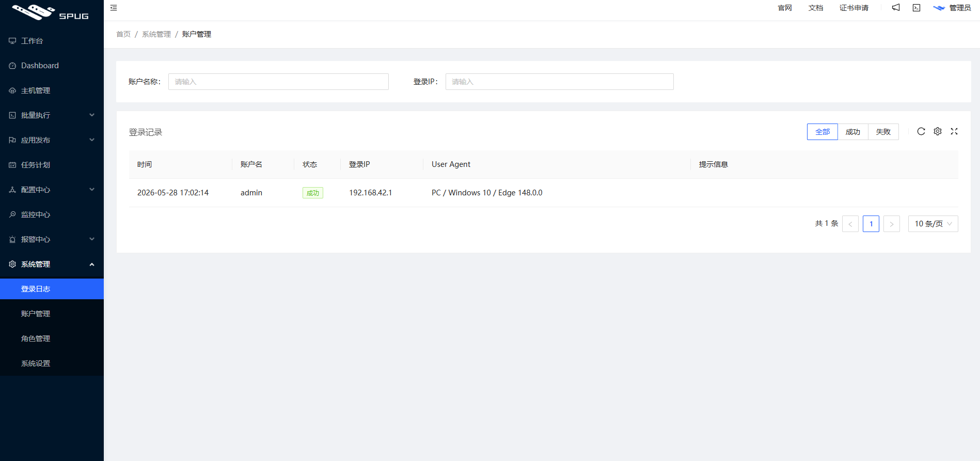This screenshot has width=980, height=461.
Task: Select page 1 in pagination
Action: coord(871,224)
